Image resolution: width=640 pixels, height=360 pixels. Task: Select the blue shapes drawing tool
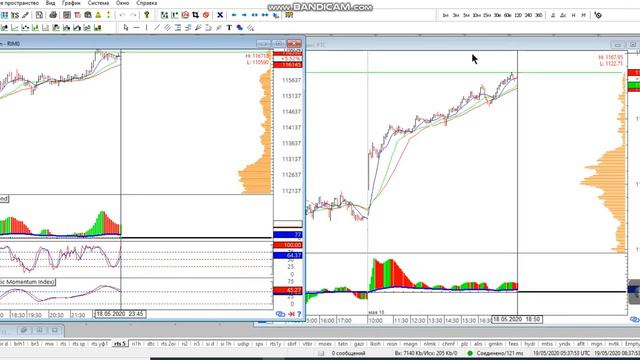240,27
